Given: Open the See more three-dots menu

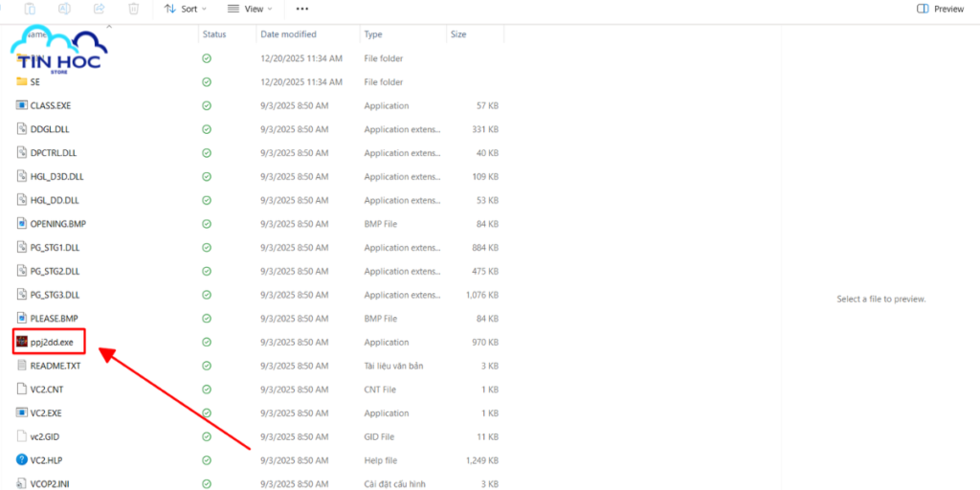Looking at the screenshot, I should tap(302, 9).
